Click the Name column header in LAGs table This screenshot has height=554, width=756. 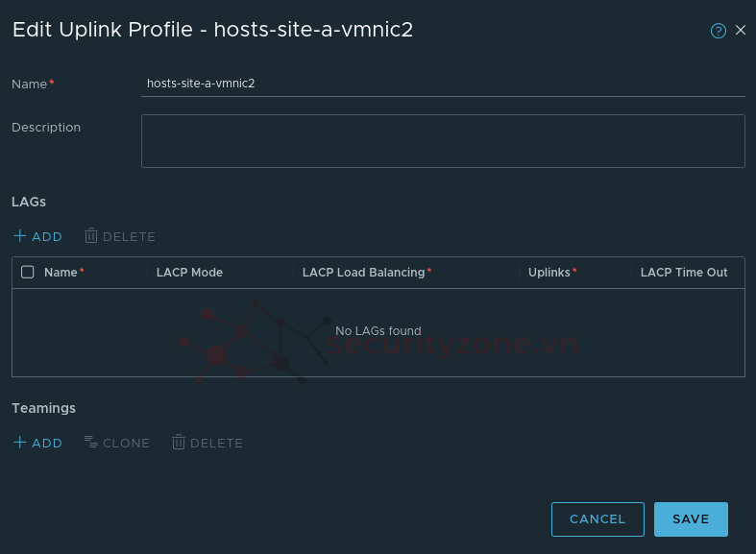pyautogui.click(x=61, y=273)
